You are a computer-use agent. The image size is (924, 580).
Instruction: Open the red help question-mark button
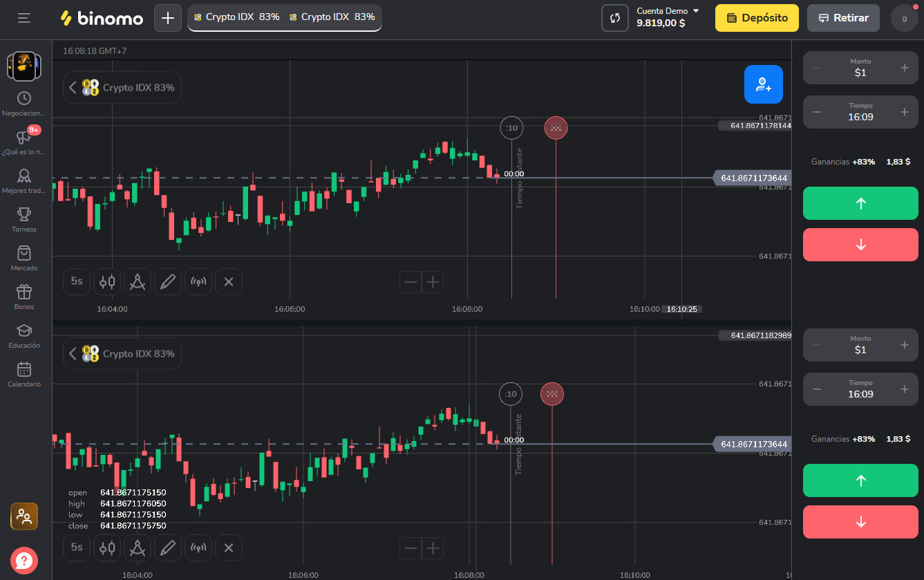tap(24, 561)
